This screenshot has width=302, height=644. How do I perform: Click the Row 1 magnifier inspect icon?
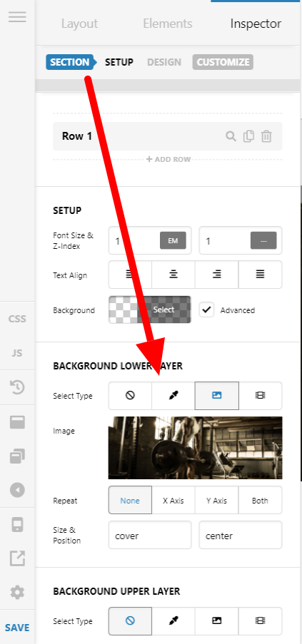click(231, 136)
